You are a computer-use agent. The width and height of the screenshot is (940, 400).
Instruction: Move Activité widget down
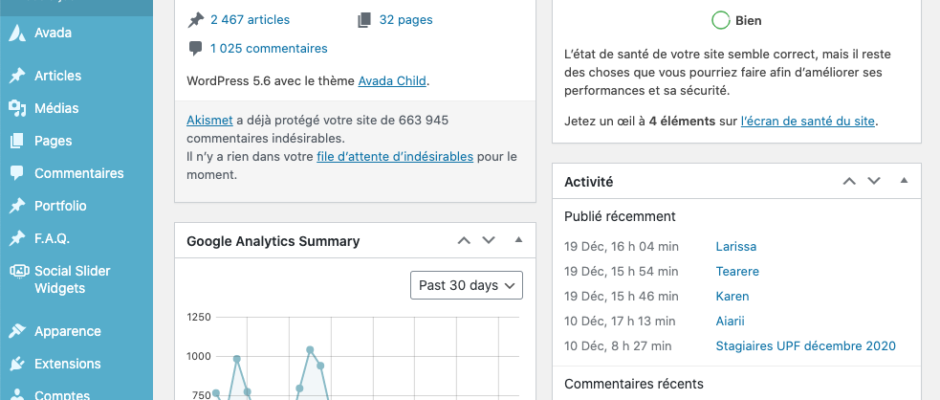point(874,181)
